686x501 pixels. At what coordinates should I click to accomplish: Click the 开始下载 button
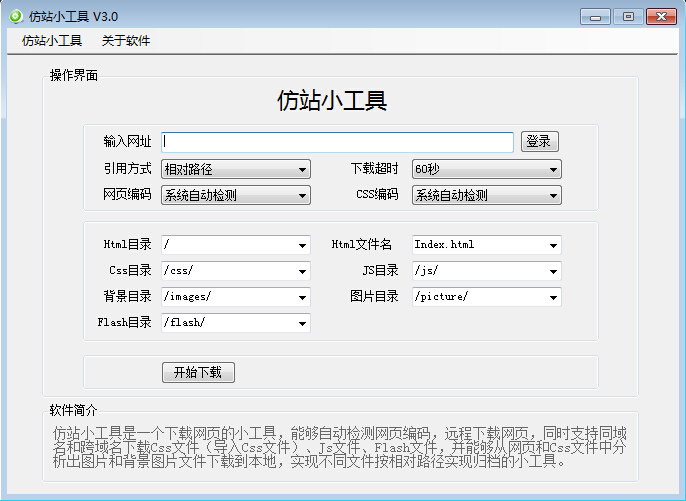tap(198, 373)
